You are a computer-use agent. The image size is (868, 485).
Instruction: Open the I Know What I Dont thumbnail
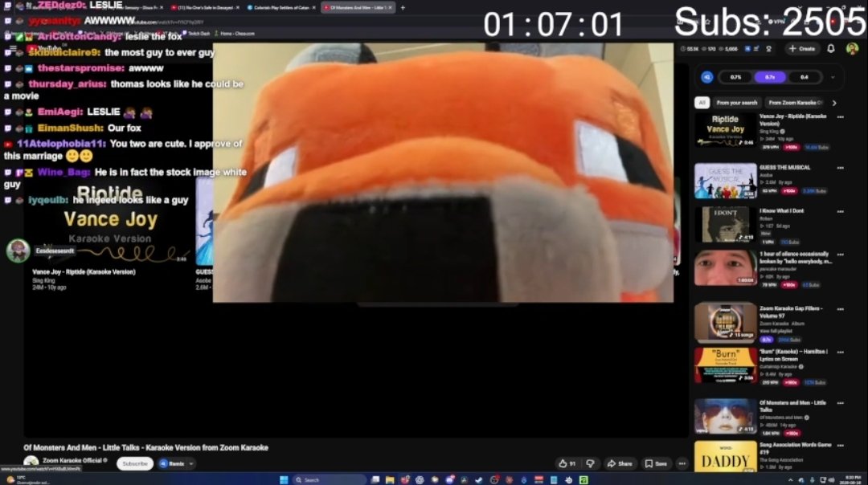[725, 225]
